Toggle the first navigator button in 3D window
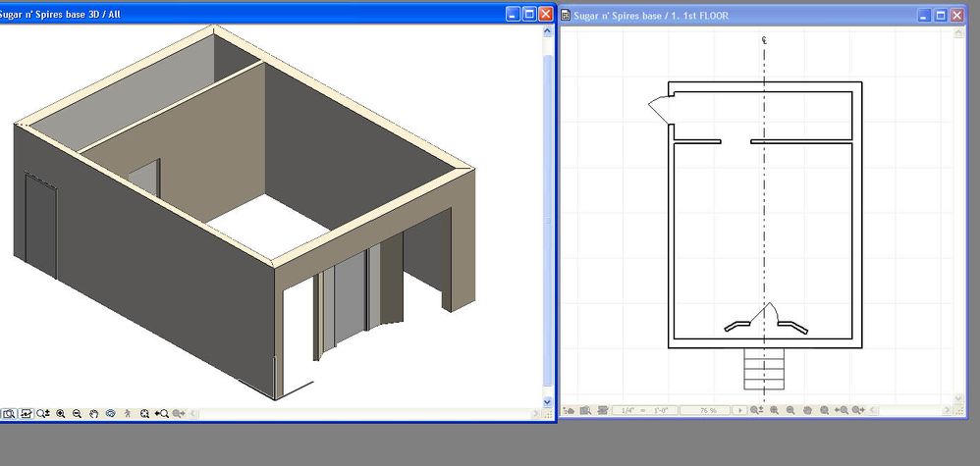The height and width of the screenshot is (466, 980). [x=8, y=414]
